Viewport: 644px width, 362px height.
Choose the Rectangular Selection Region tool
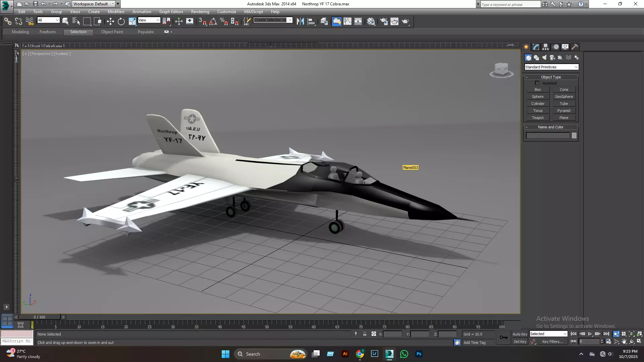pyautogui.click(x=87, y=21)
